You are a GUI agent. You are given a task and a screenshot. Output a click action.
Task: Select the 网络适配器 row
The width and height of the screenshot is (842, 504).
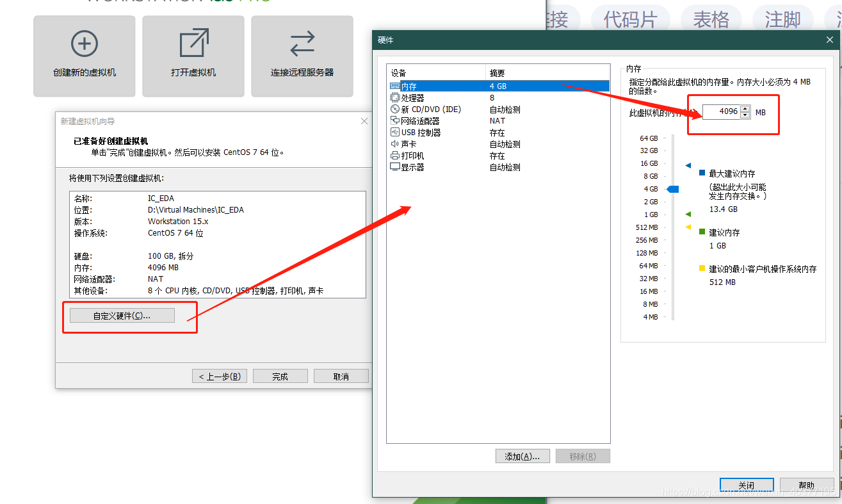498,120
